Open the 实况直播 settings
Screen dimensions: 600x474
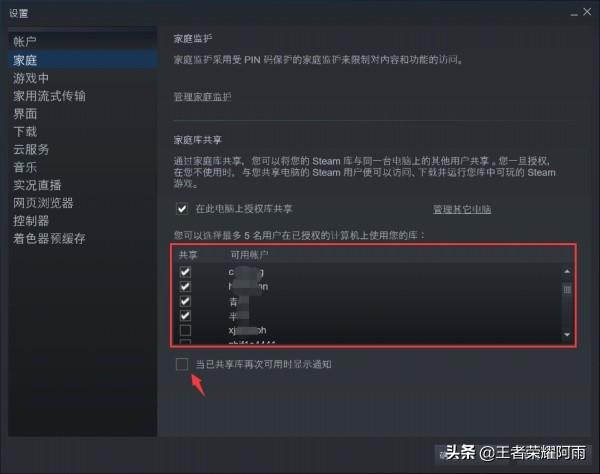tap(37, 185)
